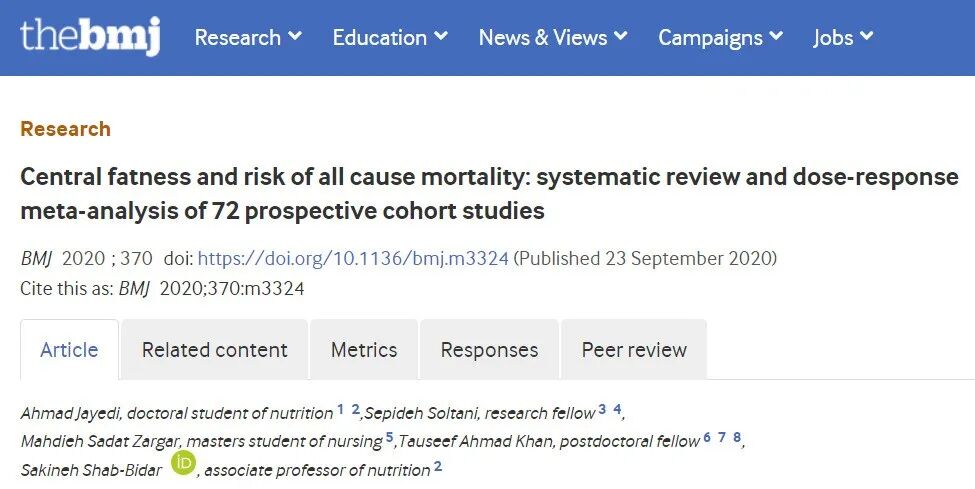The image size is (975, 489).
Task: Select the Article tab
Action: (x=69, y=350)
